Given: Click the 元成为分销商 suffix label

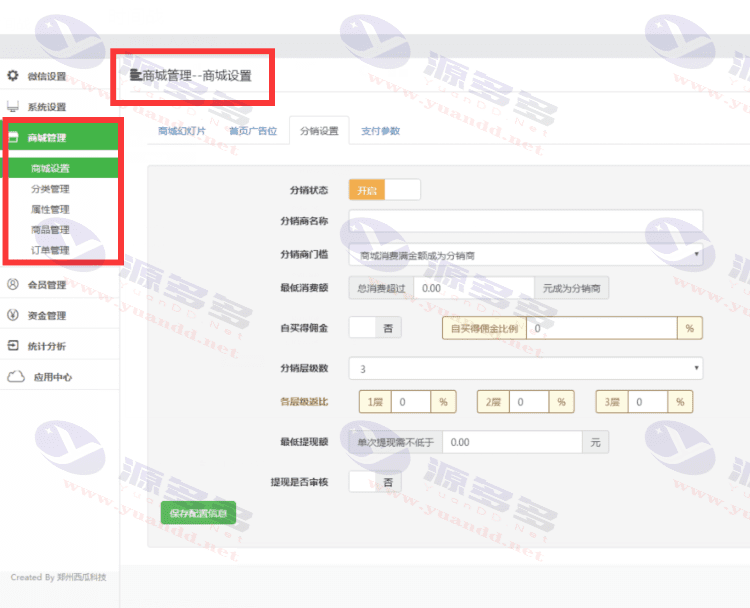Looking at the screenshot, I should tap(571, 288).
